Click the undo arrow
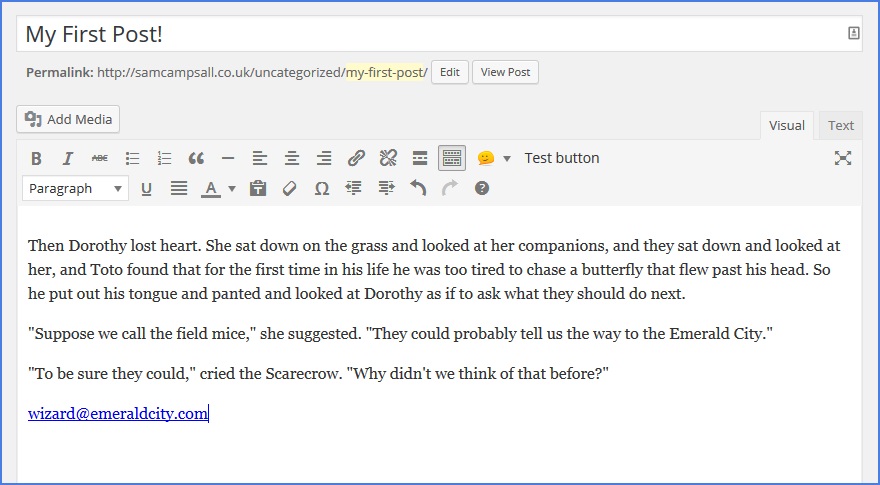The width and height of the screenshot is (880, 485). [x=418, y=188]
